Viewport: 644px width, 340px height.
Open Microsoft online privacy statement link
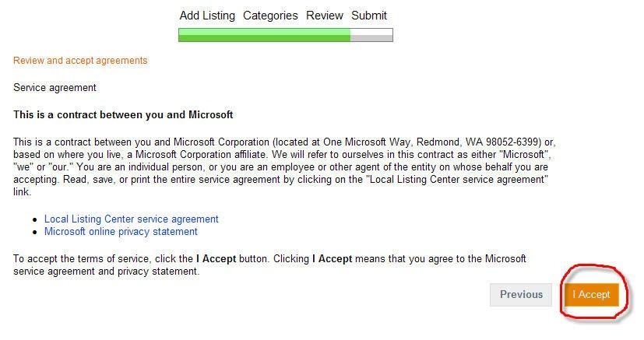(x=121, y=232)
